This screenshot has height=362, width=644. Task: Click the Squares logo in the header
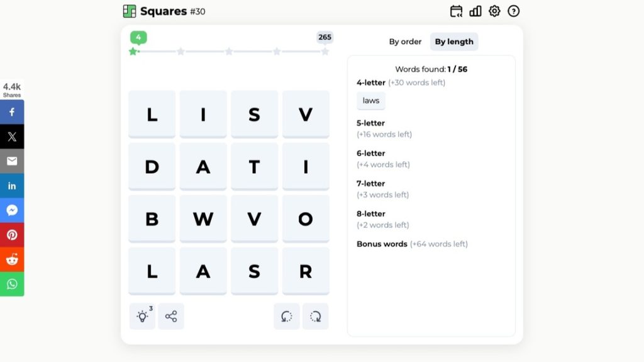pos(130,11)
